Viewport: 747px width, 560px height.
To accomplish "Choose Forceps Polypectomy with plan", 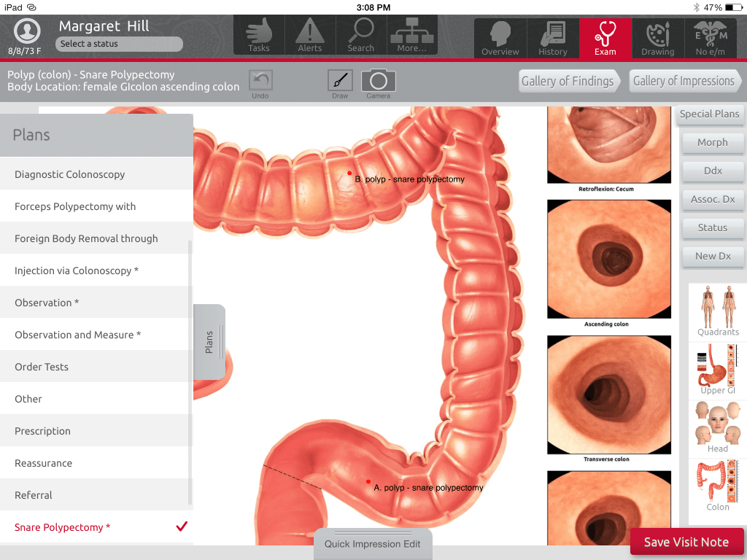I will [x=97, y=206].
